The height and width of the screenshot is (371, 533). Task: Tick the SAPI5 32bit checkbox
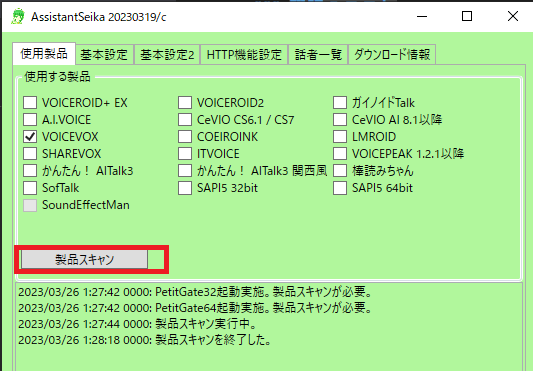185,187
